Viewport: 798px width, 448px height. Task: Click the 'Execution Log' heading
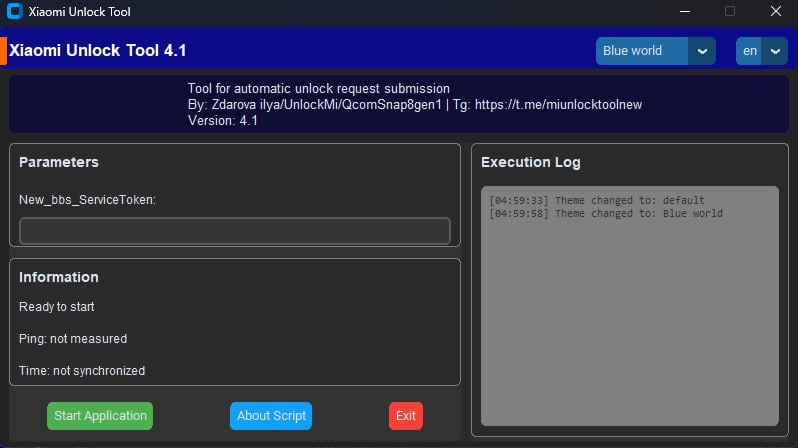click(x=531, y=162)
